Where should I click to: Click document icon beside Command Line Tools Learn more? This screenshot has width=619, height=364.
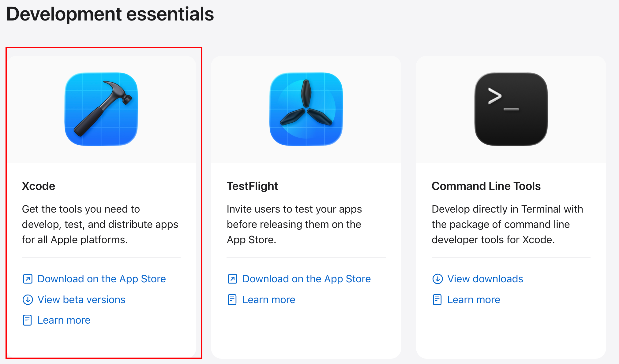pyautogui.click(x=437, y=300)
